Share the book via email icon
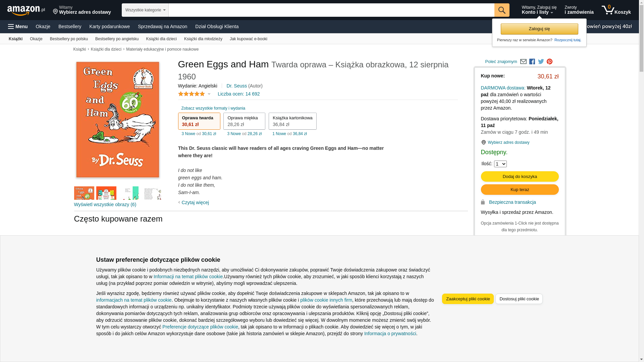Image resolution: width=644 pixels, height=362 pixels. pyautogui.click(x=523, y=62)
